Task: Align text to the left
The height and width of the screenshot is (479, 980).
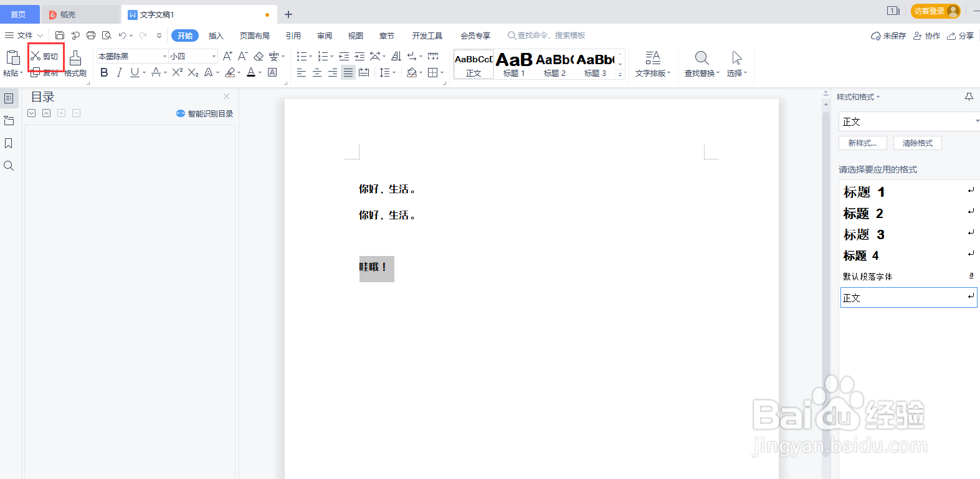Action: click(302, 72)
